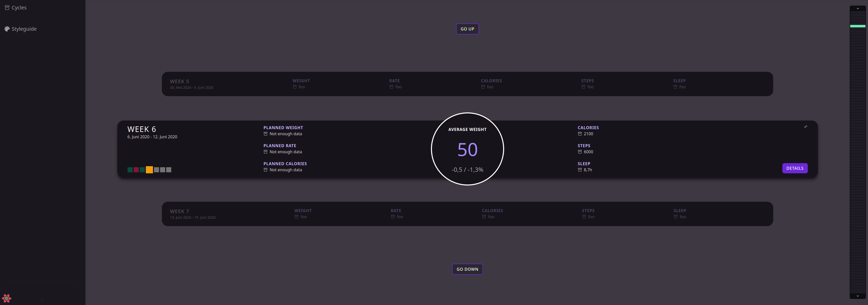
Task: Click the Styleguide palette icon
Action: pos(7,29)
